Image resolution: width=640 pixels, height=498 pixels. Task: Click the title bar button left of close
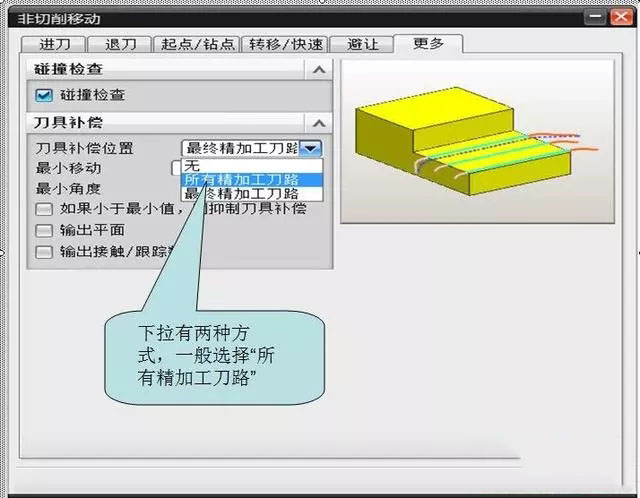596,17
